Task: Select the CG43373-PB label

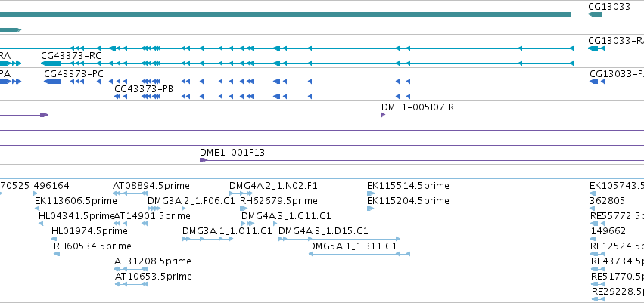Action: point(144,89)
